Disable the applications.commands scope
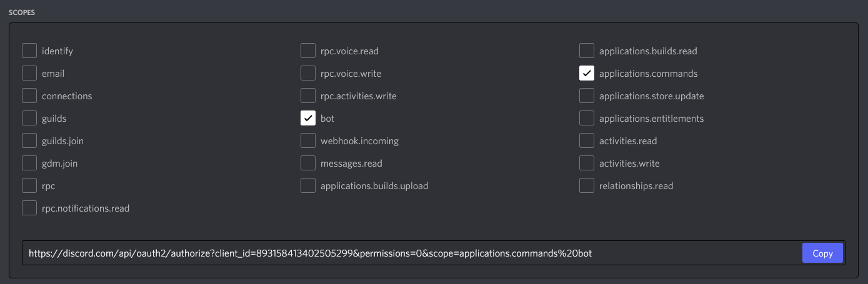868x284 pixels. point(587,73)
